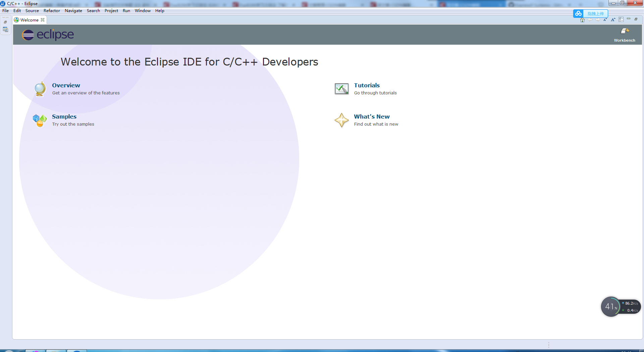Select the Welcome tab
Screen dimensions: 644x352
[30, 20]
